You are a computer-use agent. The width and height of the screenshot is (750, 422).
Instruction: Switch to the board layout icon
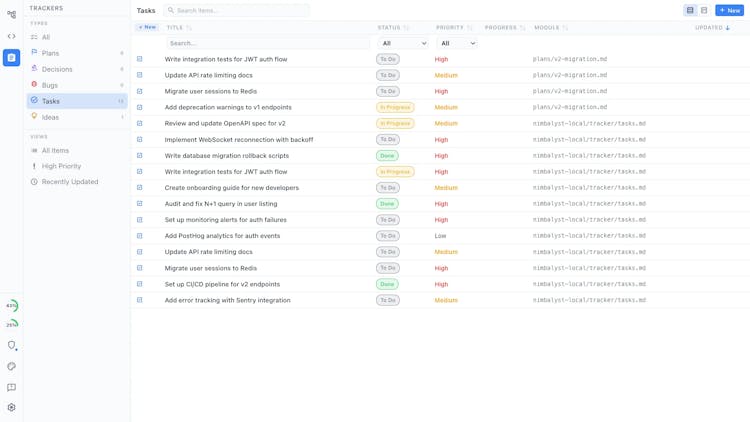pyautogui.click(x=704, y=10)
